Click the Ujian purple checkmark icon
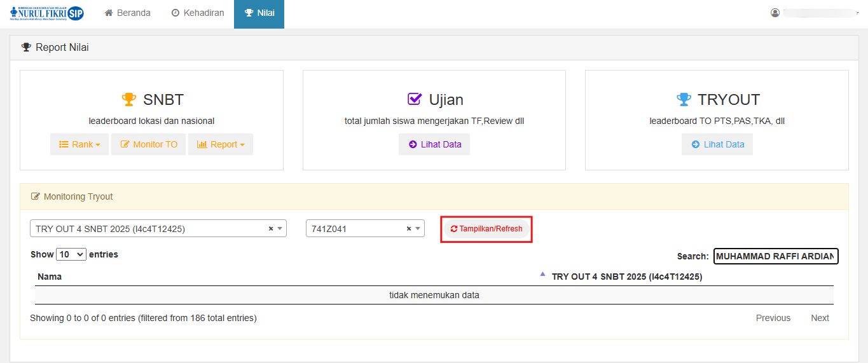This screenshot has height=363, width=868. point(415,99)
